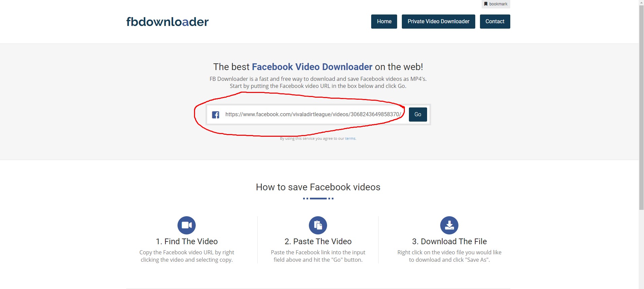Click the heading 'The best Facebook Video Downloader'
The height and width of the screenshot is (289, 644).
tap(293, 67)
